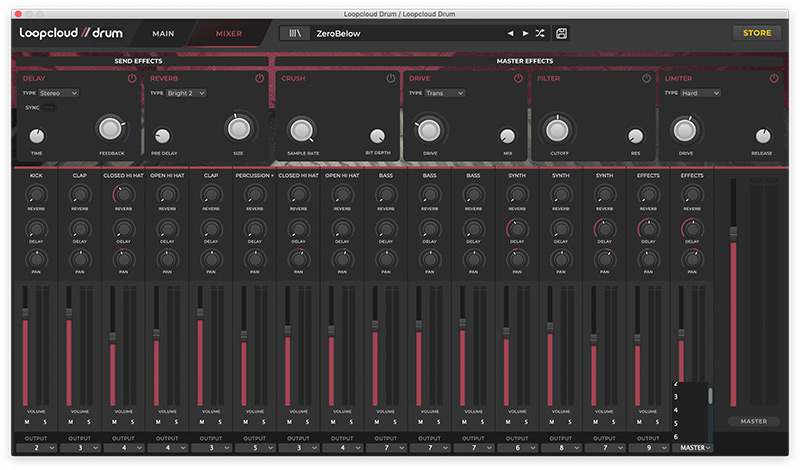This screenshot has width=800, height=470.
Task: Close the open MASTER output dropdown
Action: (x=692, y=448)
